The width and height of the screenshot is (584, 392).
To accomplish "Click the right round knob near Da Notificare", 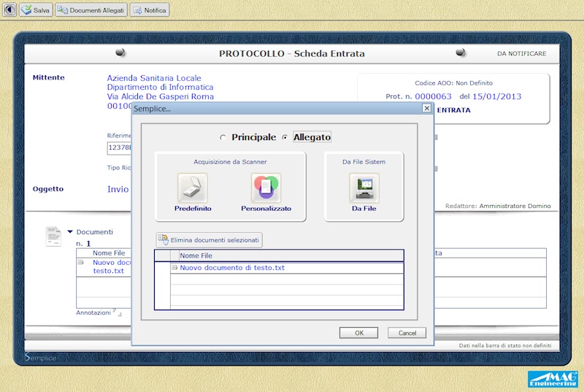I will tap(461, 53).
